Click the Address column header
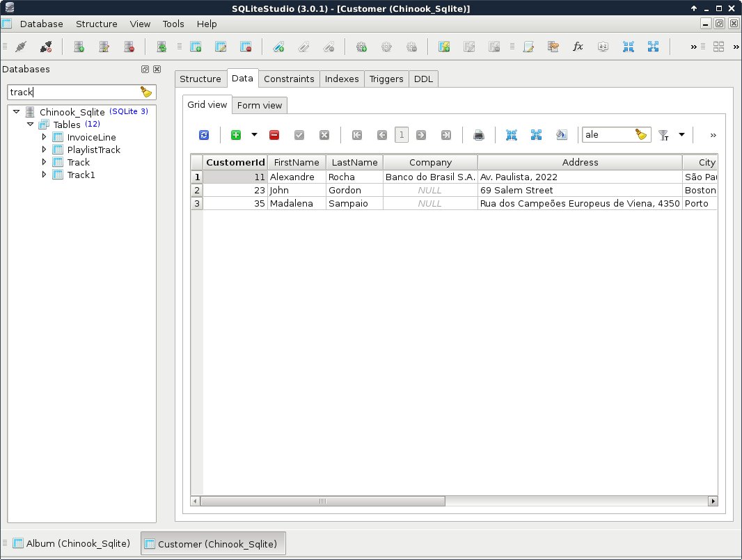The width and height of the screenshot is (742, 560). coord(580,162)
